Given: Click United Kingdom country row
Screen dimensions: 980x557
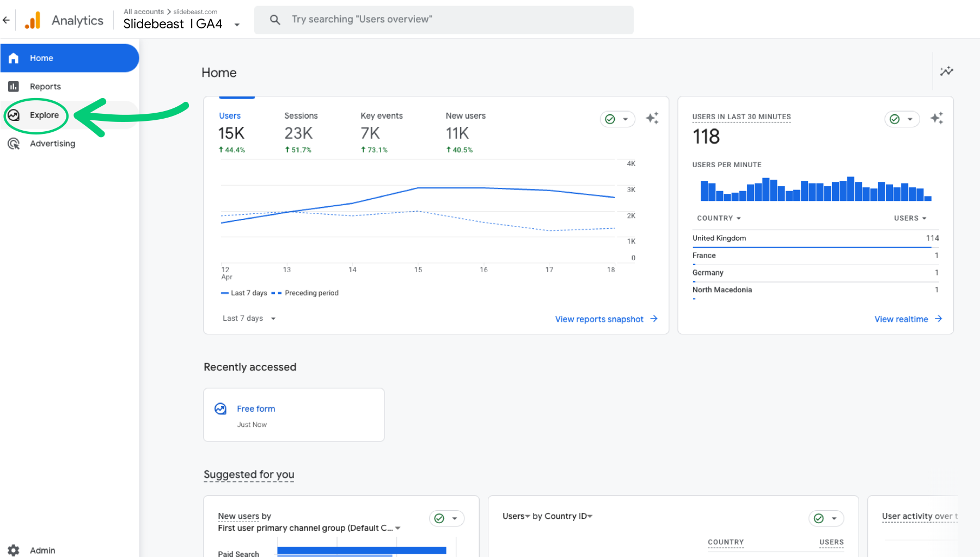Looking at the screenshot, I should pyautogui.click(x=816, y=238).
